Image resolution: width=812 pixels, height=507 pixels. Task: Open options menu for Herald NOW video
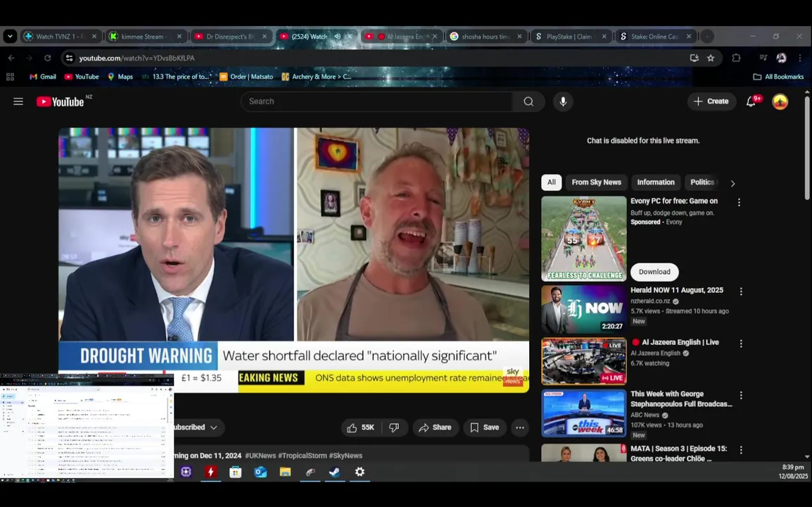tap(741, 292)
